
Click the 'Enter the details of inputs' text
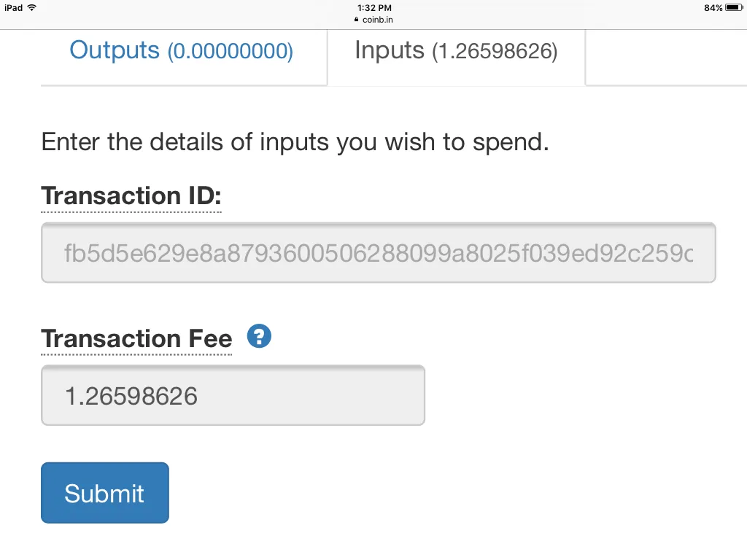[x=295, y=142]
